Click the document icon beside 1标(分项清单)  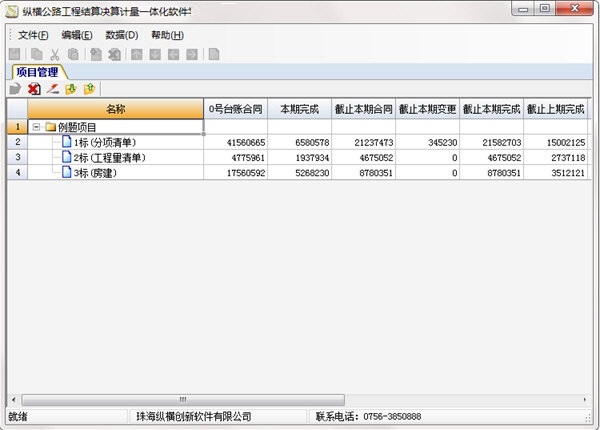(67, 142)
